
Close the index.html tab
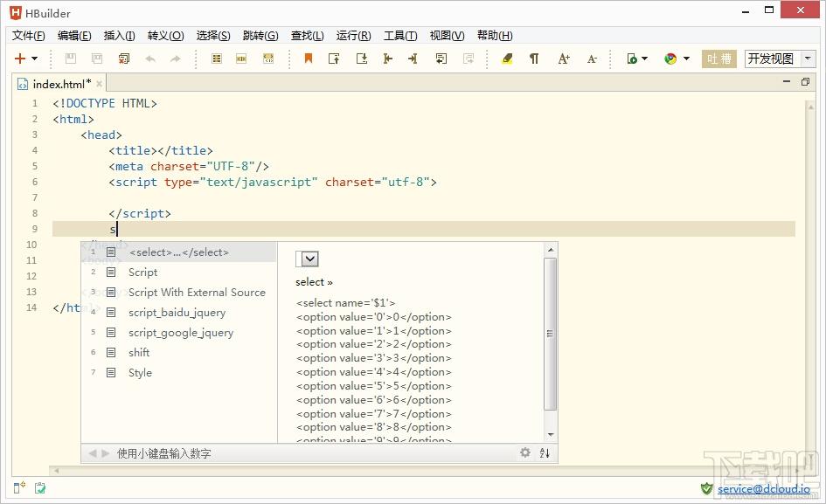(99, 84)
